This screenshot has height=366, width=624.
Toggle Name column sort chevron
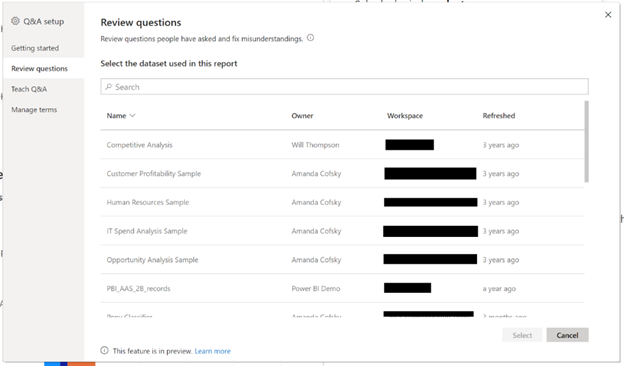(133, 115)
